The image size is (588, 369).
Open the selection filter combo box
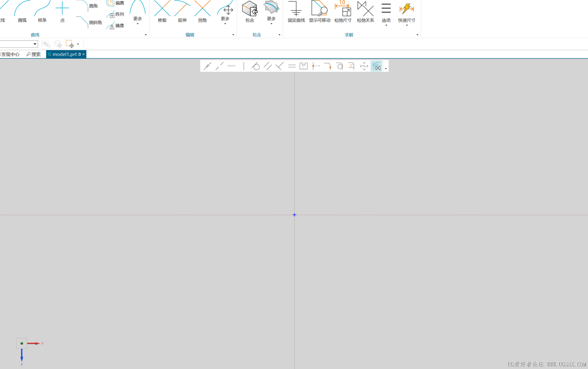click(19, 44)
